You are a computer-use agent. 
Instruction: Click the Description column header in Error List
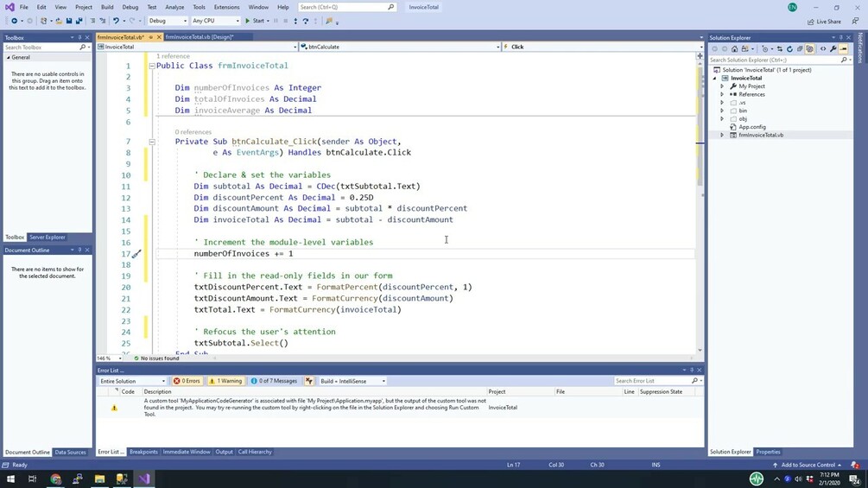[157, 392]
